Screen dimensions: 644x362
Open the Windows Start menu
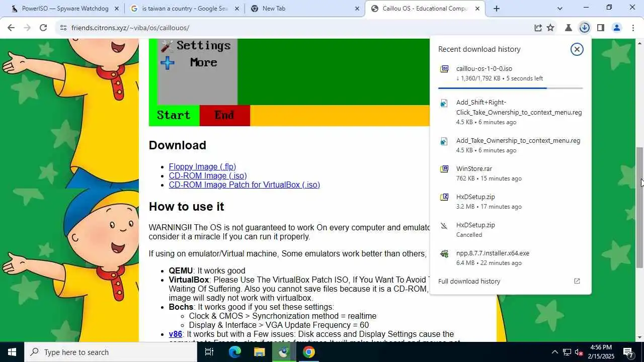tap(12, 352)
